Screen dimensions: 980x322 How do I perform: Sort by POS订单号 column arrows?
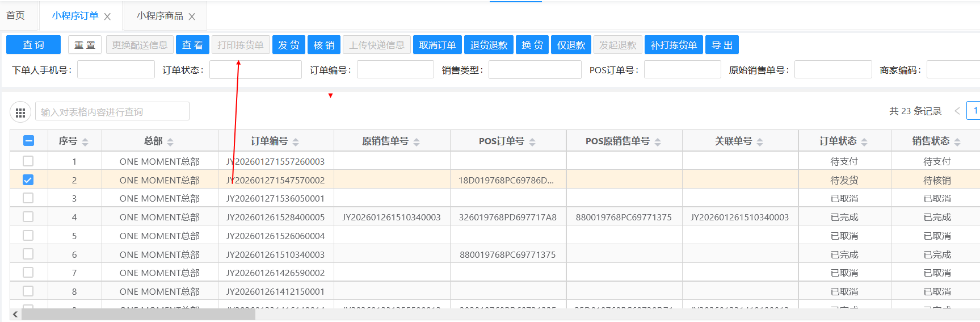click(532, 141)
